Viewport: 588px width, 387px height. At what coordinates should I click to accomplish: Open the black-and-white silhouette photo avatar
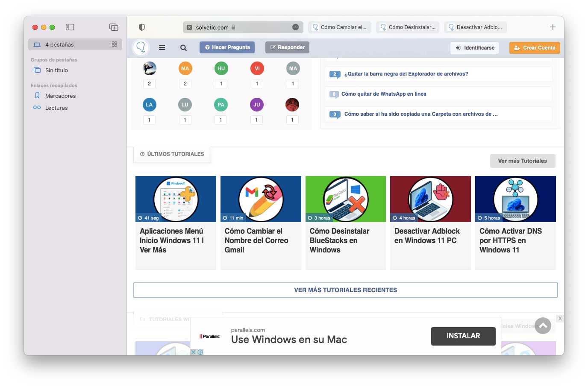coord(149,68)
